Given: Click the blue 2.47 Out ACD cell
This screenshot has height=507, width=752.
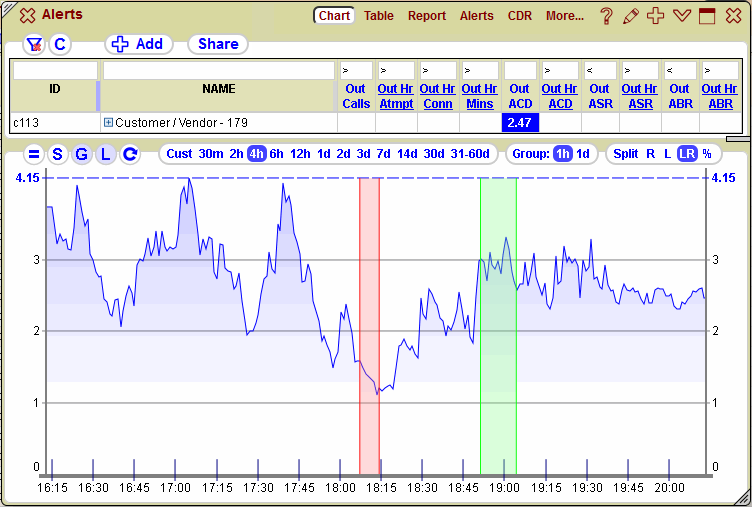Looking at the screenshot, I should [x=519, y=122].
